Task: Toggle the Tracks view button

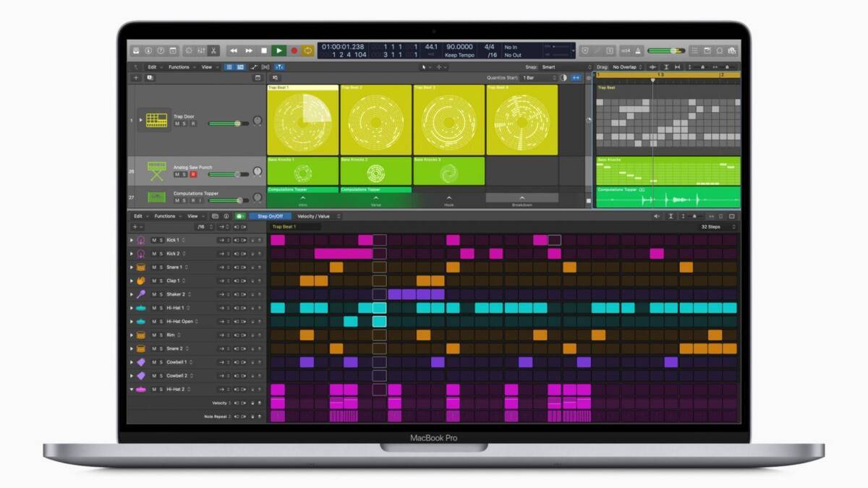Action: [240, 67]
